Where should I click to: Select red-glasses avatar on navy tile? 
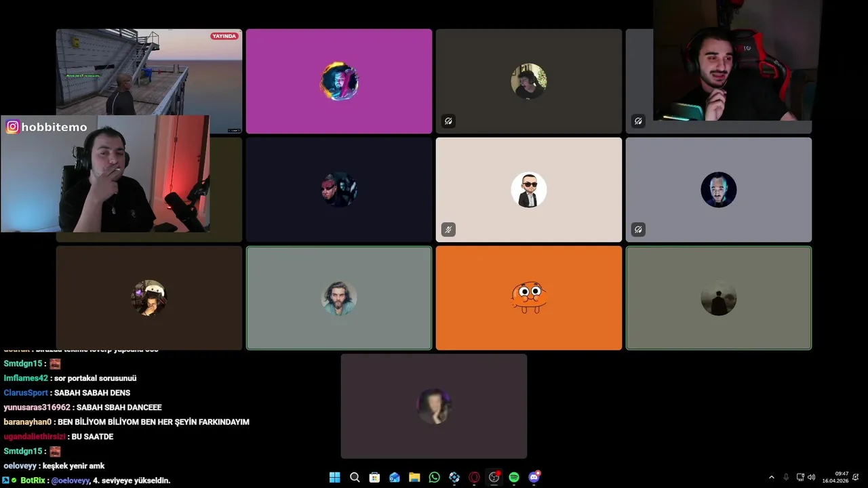point(339,190)
